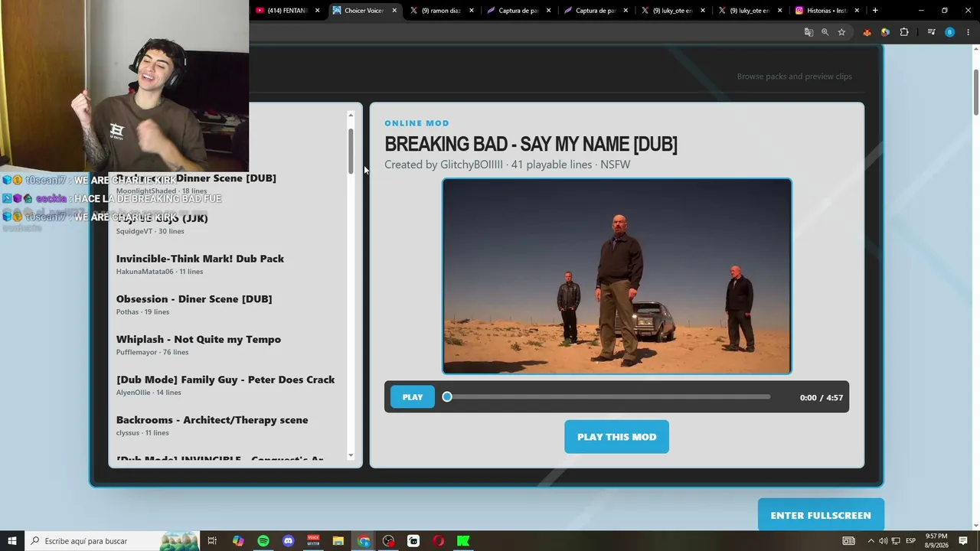Show hidden system tray icons
980x551 pixels.
tap(870, 541)
